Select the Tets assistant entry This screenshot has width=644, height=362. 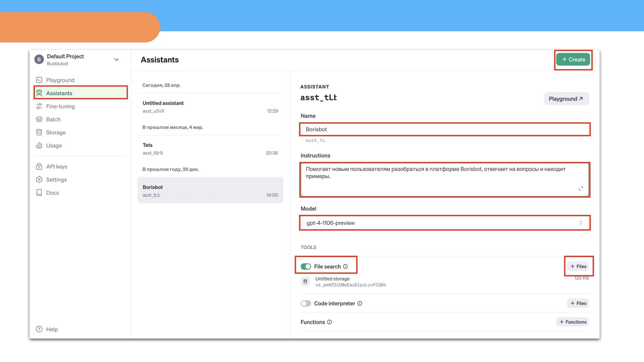(x=210, y=149)
